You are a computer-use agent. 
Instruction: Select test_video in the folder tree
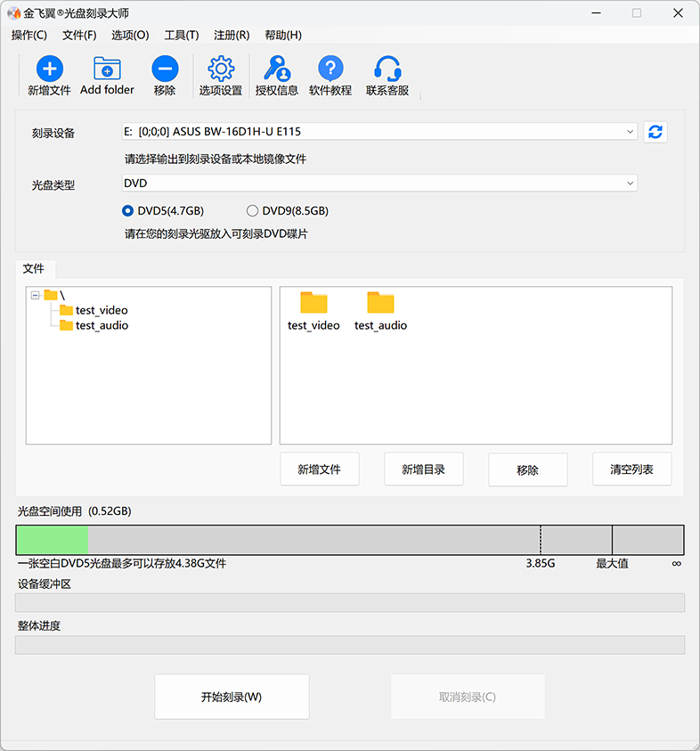point(101,310)
